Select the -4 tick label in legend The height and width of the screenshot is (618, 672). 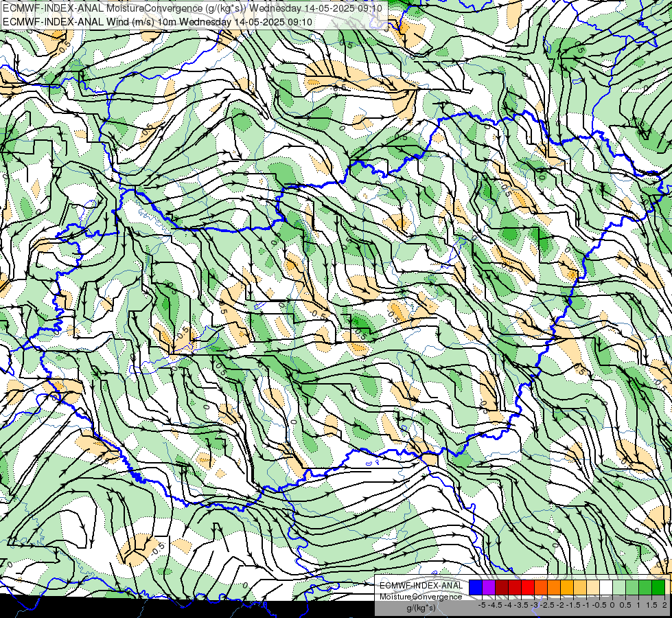(x=508, y=605)
